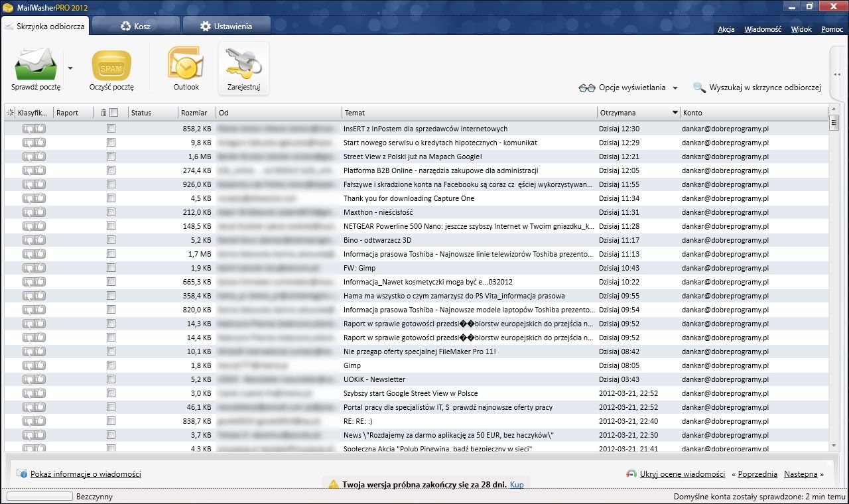Check delete box for InsERT z InPostem email
The width and height of the screenshot is (849, 504).
pos(111,129)
